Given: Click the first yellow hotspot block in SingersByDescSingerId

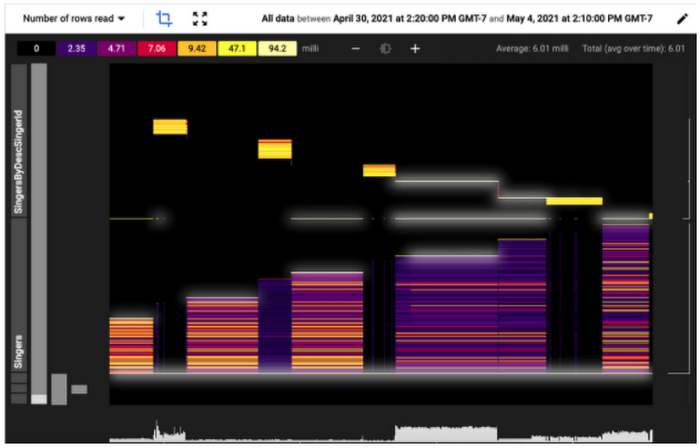Looking at the screenshot, I should click(x=170, y=127).
